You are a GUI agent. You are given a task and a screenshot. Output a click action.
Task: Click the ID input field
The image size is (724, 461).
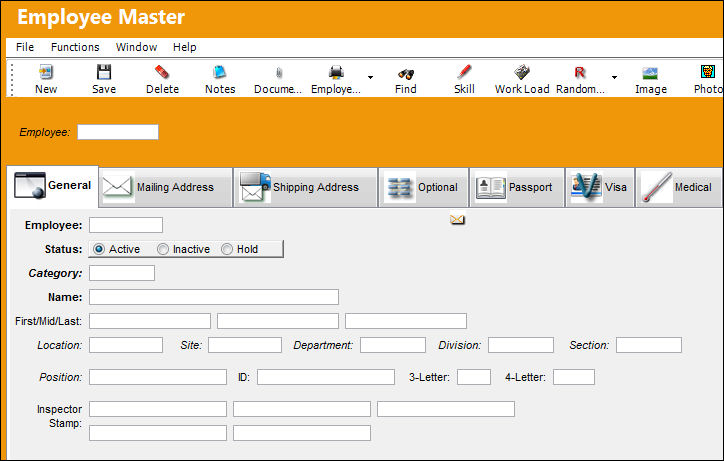pyautogui.click(x=326, y=377)
